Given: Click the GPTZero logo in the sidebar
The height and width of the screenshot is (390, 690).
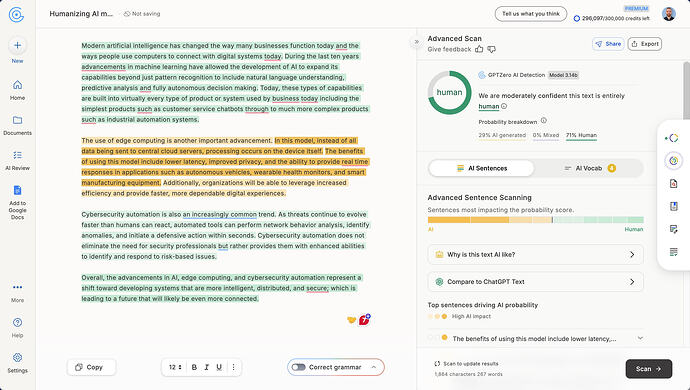Looking at the screenshot, I should pos(16,15).
